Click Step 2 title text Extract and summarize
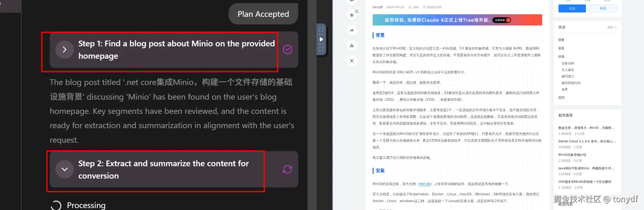Image resolution: width=644 pixels, height=210 pixels. pos(164,169)
